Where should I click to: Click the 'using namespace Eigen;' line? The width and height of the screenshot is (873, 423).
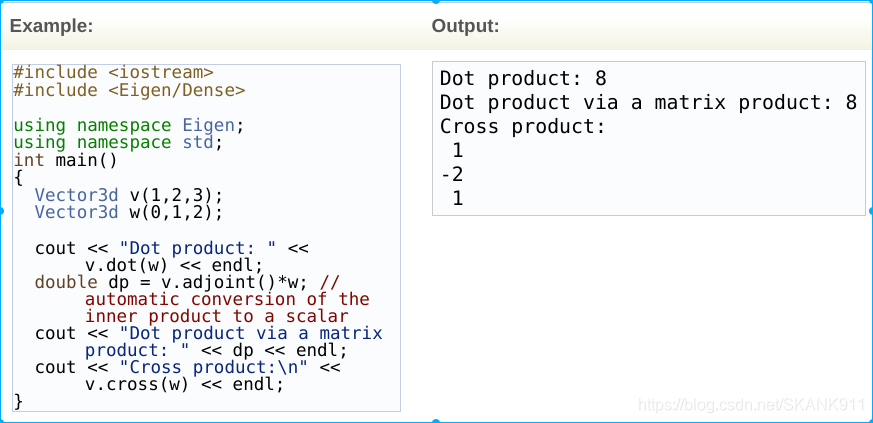click(x=129, y=125)
